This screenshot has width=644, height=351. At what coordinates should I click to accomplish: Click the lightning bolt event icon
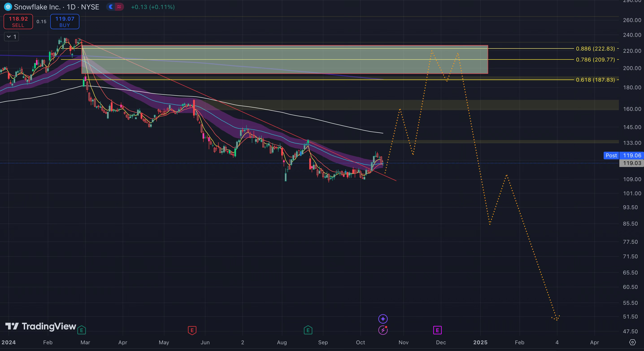[383, 330]
